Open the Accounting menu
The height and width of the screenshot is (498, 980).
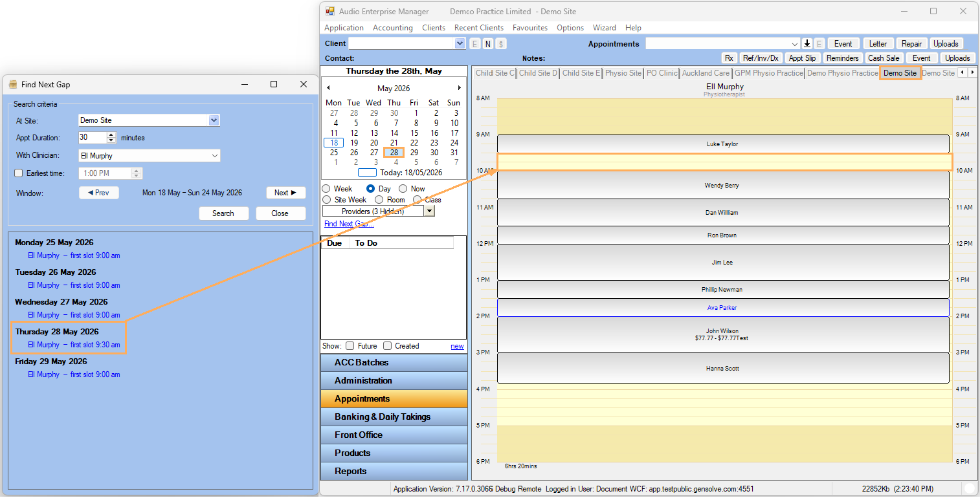(392, 28)
